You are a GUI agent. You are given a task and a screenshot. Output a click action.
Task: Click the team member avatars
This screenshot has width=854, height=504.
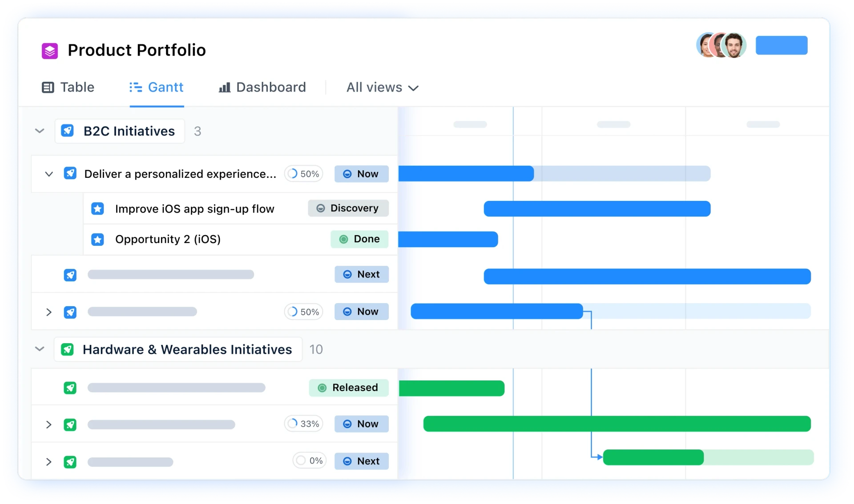pos(721,45)
